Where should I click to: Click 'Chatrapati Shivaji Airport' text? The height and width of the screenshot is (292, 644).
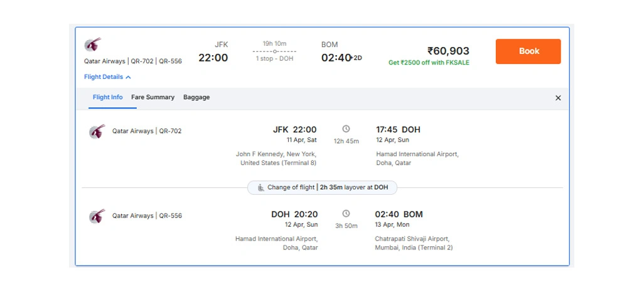[x=412, y=239]
